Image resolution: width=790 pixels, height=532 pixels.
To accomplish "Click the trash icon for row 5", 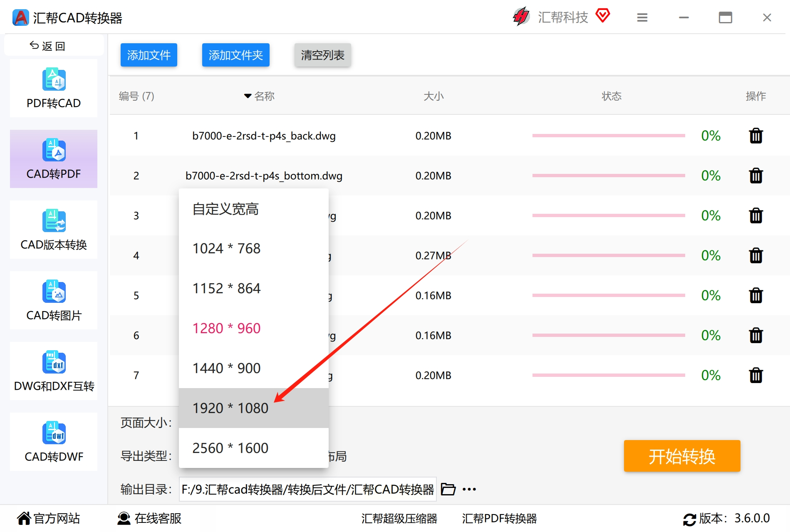I will 756,295.
